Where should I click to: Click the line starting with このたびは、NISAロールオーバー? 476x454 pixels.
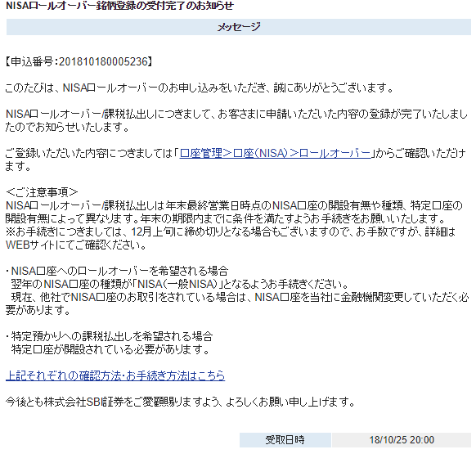point(200,88)
